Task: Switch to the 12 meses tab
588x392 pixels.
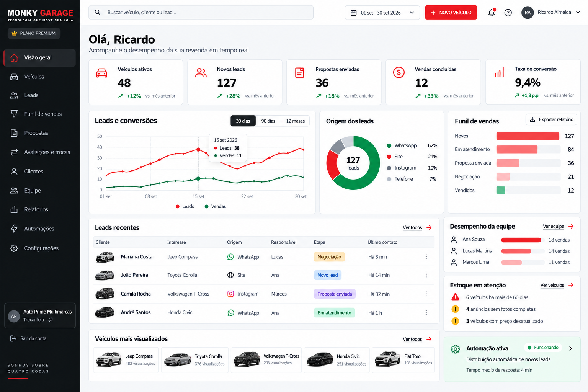Action: pyautogui.click(x=296, y=121)
